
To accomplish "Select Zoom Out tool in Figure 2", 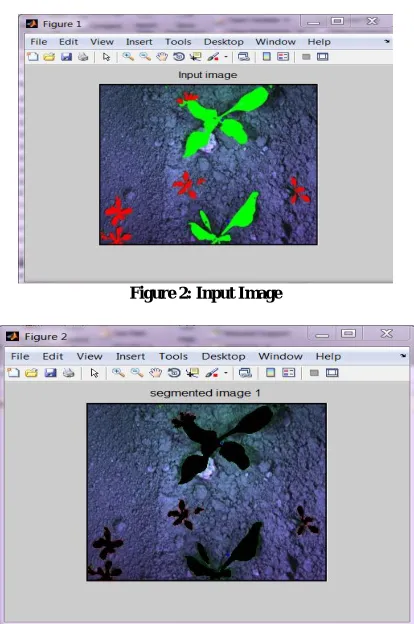I will click(137, 373).
